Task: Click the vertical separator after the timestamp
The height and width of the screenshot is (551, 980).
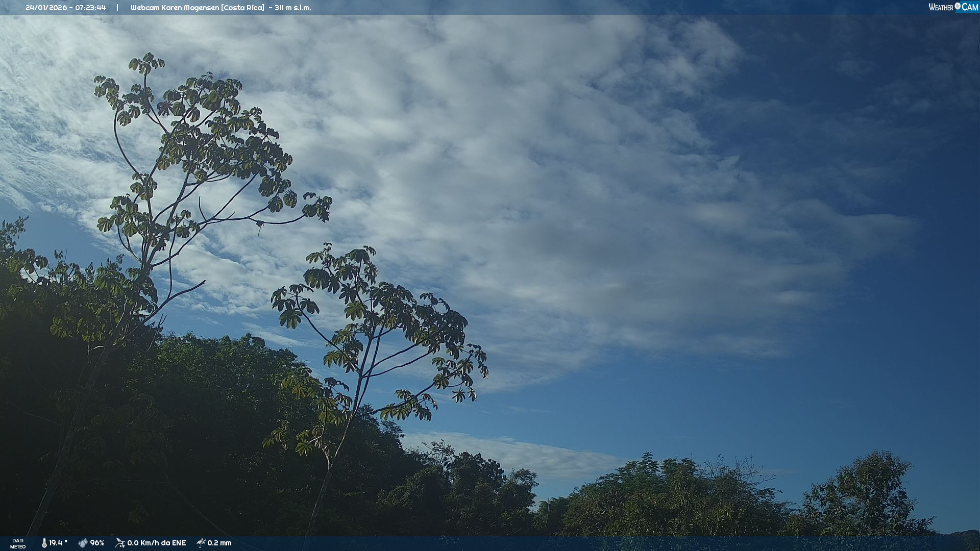Action: tap(117, 8)
